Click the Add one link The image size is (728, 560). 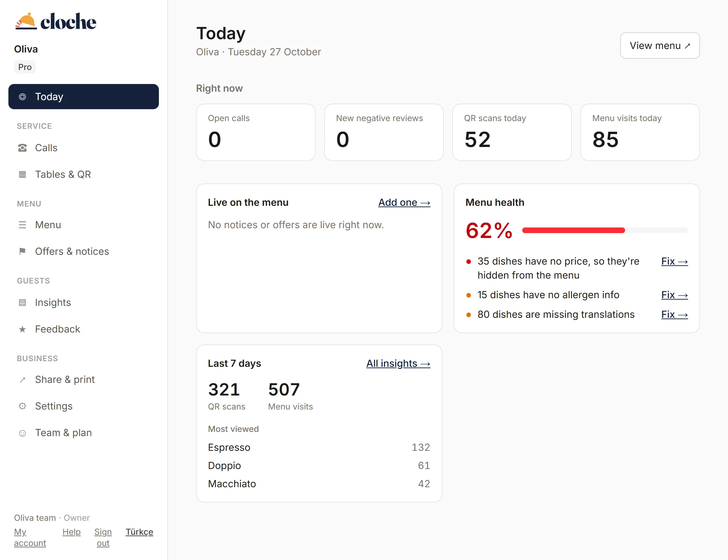(x=404, y=202)
